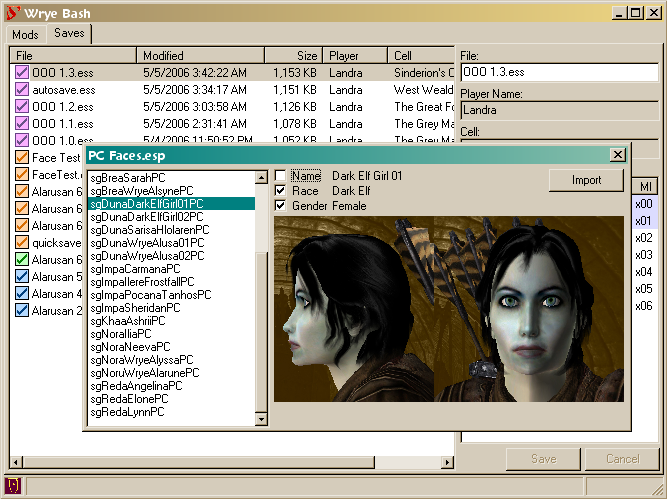The width and height of the screenshot is (667, 499).
Task: Select sgDunaWryeAlusa01PC entry
Action: [171, 243]
